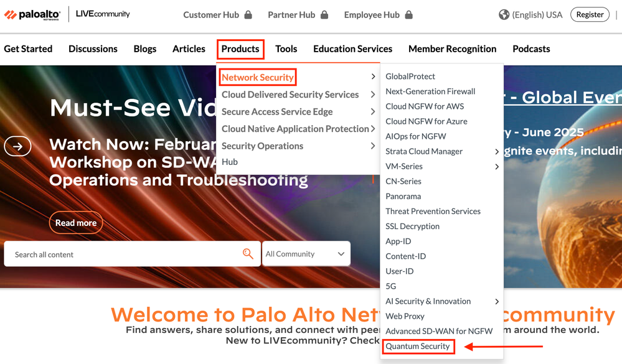Open the Discussions menu
The image size is (622, 364).
93,49
